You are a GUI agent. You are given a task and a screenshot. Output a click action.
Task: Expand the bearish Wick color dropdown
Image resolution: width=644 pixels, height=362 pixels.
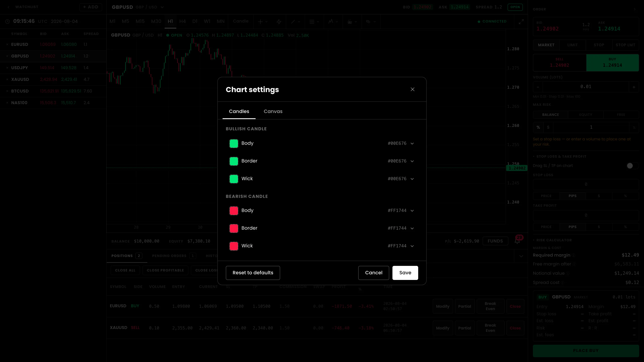(x=412, y=246)
